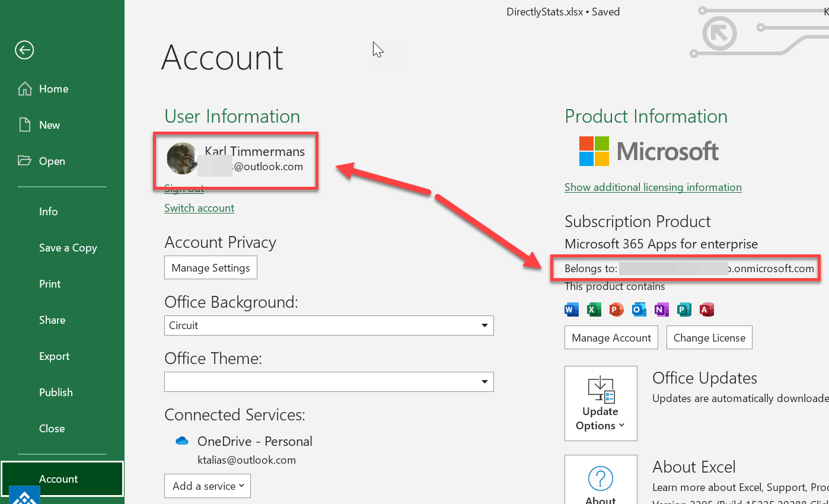
Task: Click OneDrive - Personal service entry
Action: 255,442
